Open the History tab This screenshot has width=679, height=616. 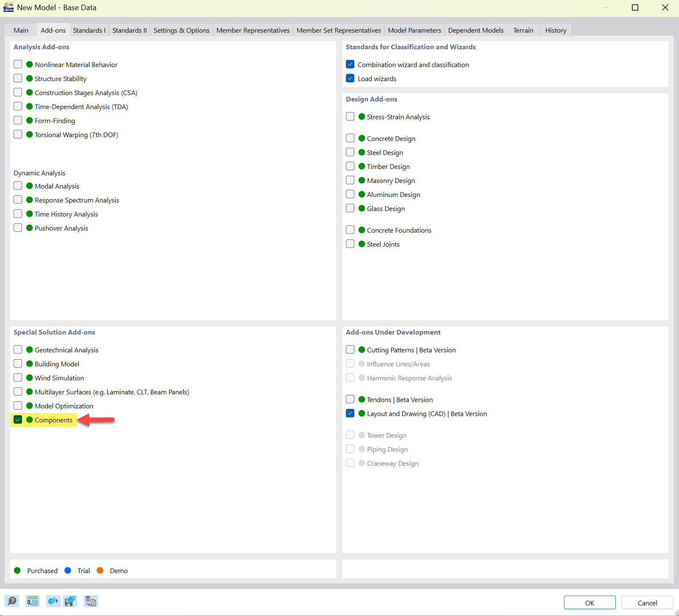pyautogui.click(x=556, y=30)
